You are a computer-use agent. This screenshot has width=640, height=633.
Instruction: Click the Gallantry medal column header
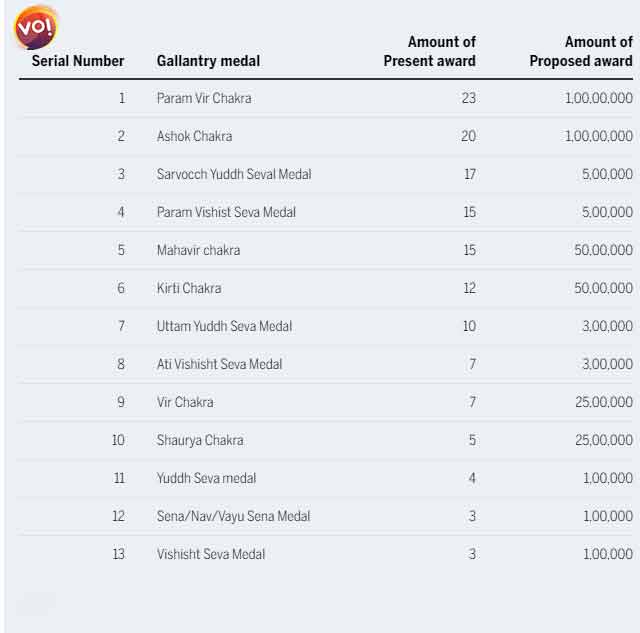[208, 61]
